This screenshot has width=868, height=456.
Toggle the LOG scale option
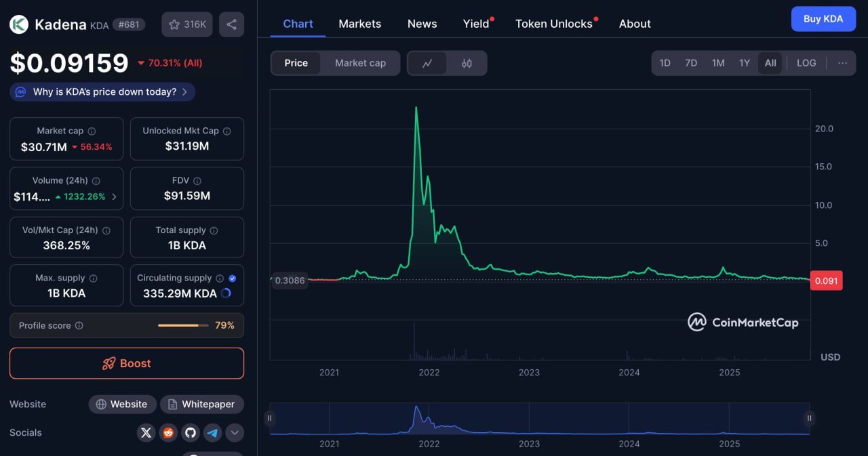pyautogui.click(x=806, y=63)
